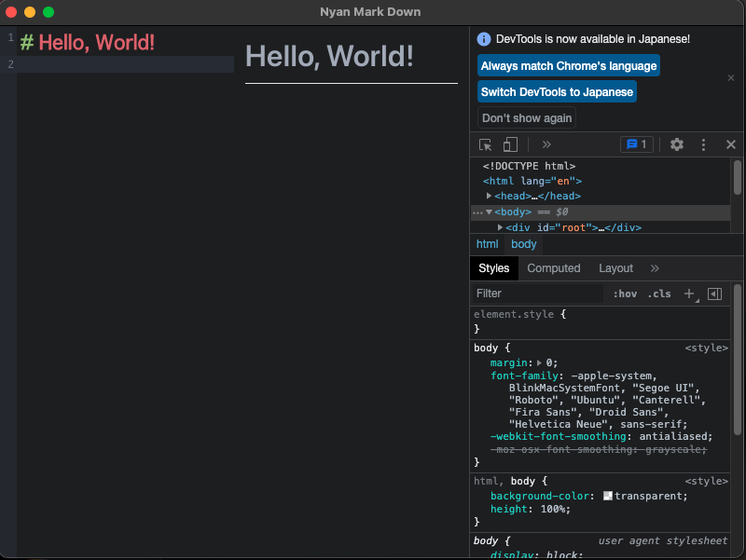Image resolution: width=746 pixels, height=560 pixels.
Task: Show more DevTools panel tabs
Action: coord(546,144)
